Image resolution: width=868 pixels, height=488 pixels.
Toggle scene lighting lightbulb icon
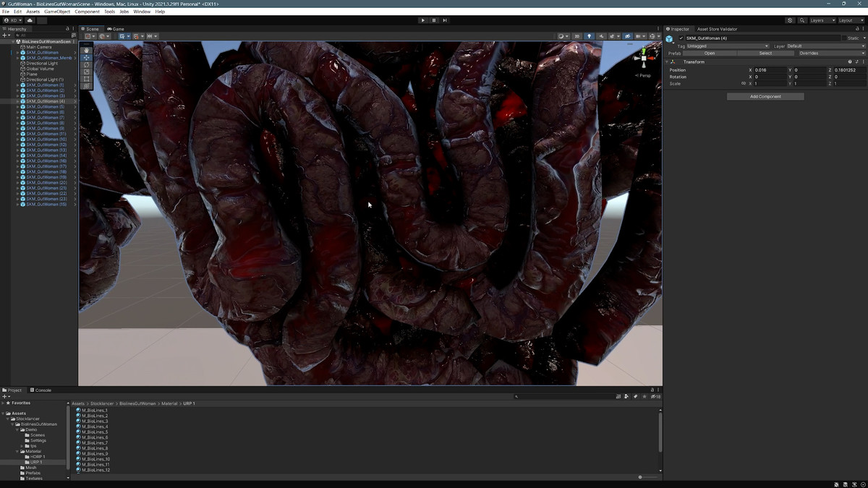[589, 36]
